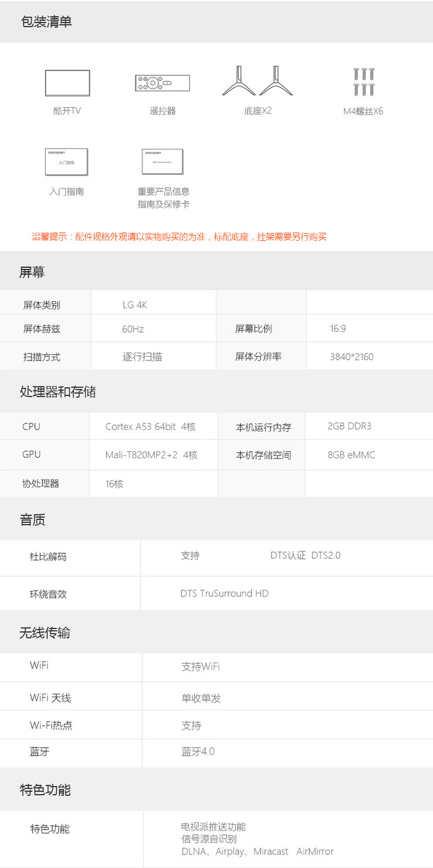Click the M4螺丝X6 screws icon

pyautogui.click(x=364, y=82)
